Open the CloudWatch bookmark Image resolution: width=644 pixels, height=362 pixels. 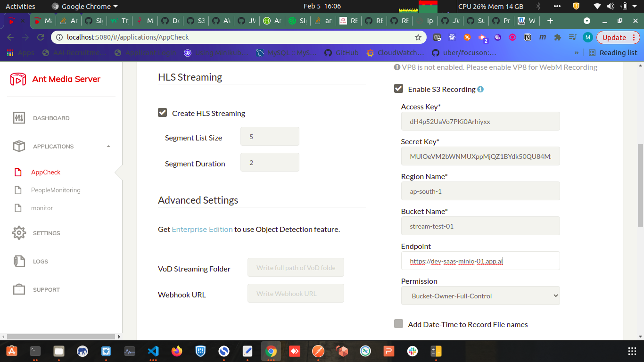pos(395,53)
